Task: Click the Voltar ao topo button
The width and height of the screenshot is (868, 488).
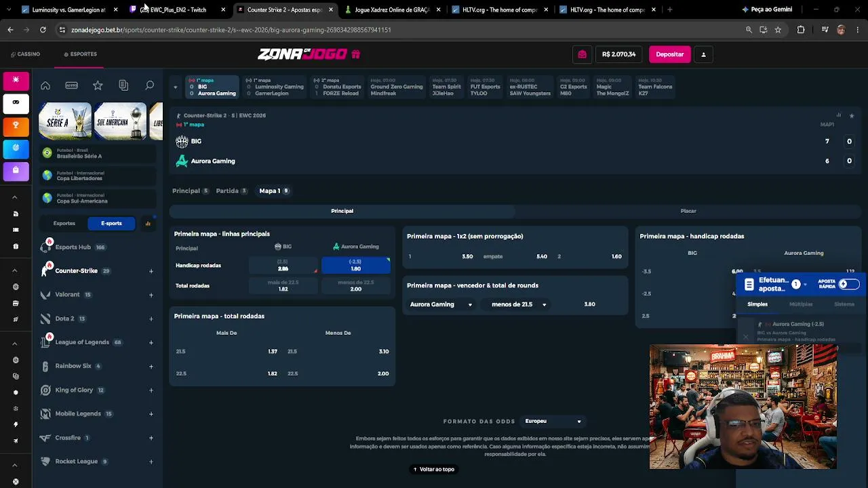Action: click(434, 469)
